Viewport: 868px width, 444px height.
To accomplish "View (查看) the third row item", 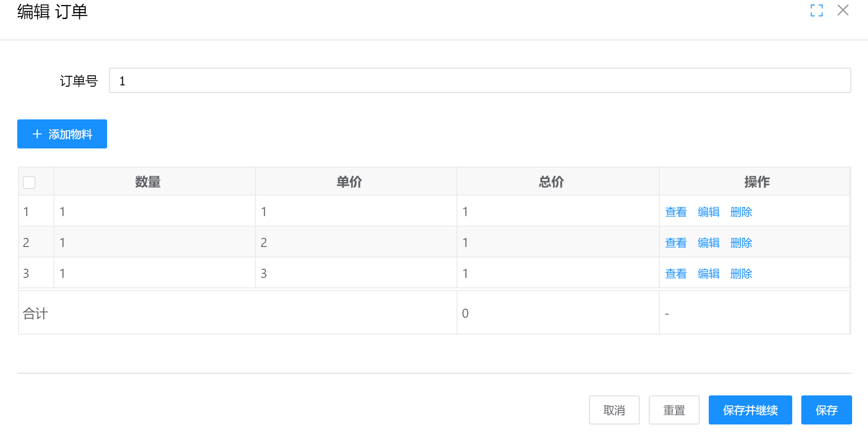I will (x=676, y=274).
